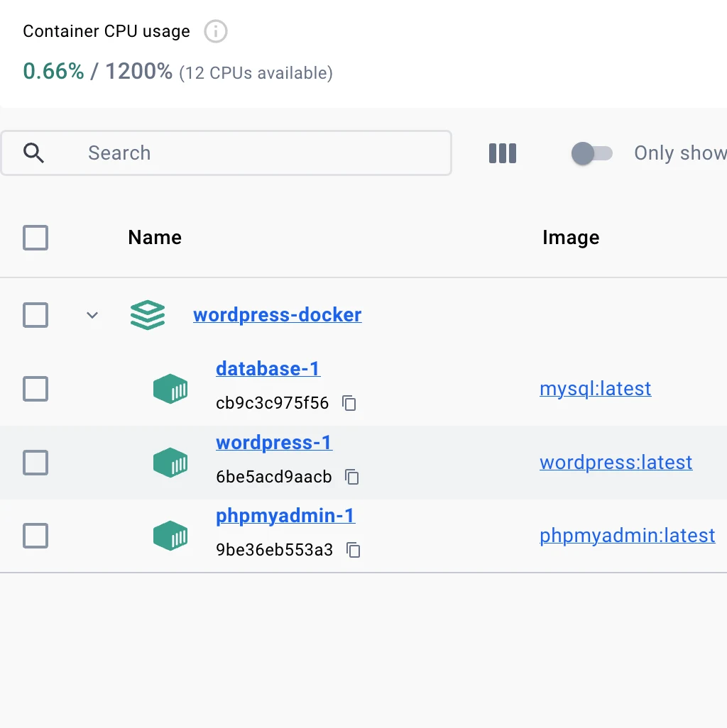
Task: Click the Container CPU usage label
Action: click(106, 31)
